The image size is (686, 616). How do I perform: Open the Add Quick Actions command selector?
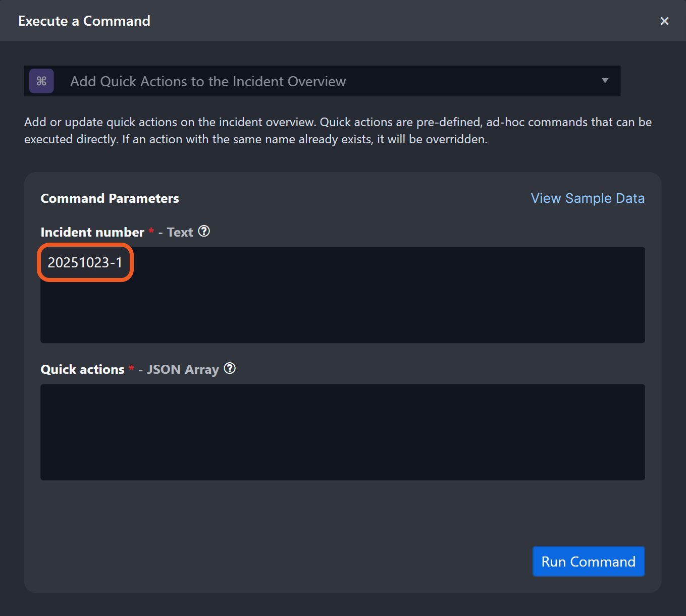click(323, 81)
